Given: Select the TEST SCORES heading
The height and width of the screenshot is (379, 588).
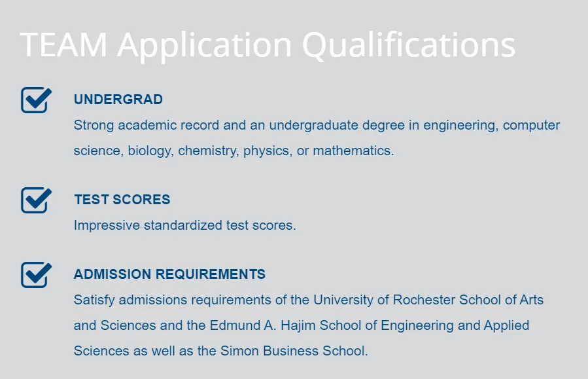Looking at the screenshot, I should [x=122, y=200].
